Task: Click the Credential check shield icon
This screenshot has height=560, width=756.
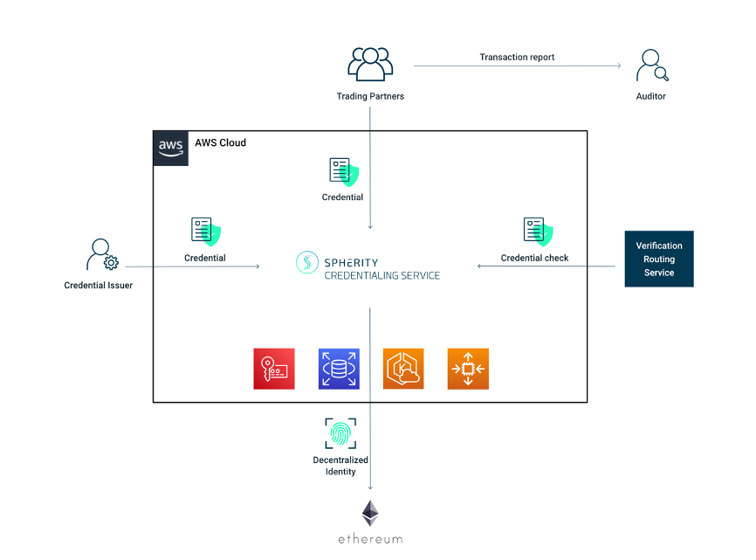Action: pos(537,232)
